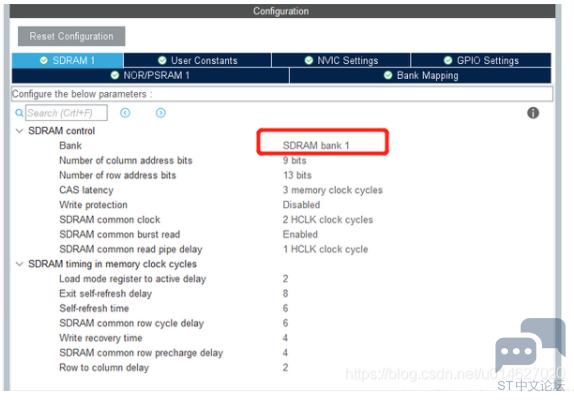Screen dimensions: 574x401
Task: Click the information icon
Action: [x=533, y=113]
